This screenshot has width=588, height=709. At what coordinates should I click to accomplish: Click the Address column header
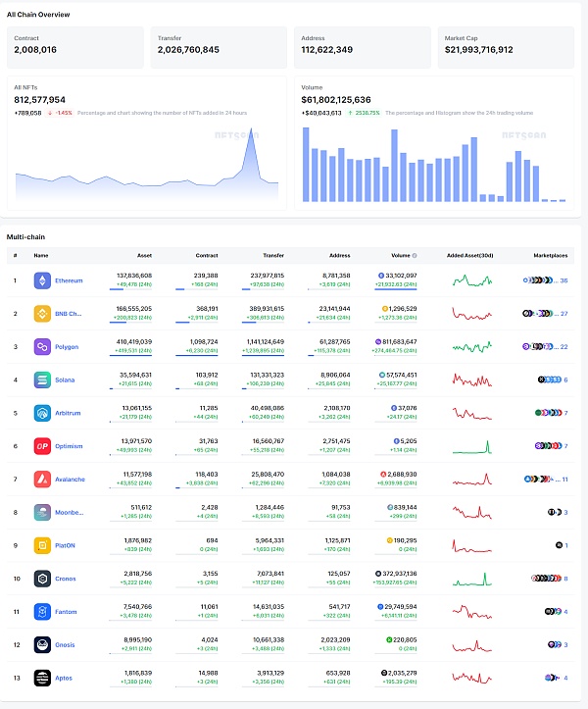[339, 256]
